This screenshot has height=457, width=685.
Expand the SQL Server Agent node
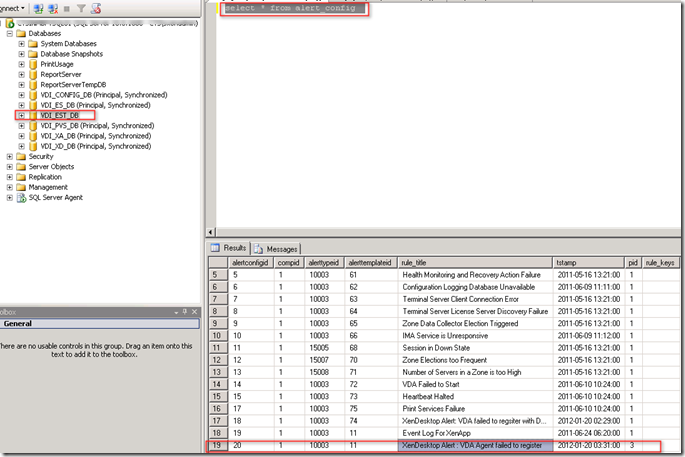10,197
